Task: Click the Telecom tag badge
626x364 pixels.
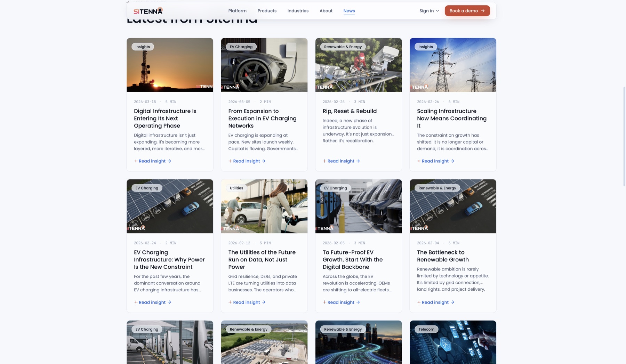Action: click(x=426, y=329)
